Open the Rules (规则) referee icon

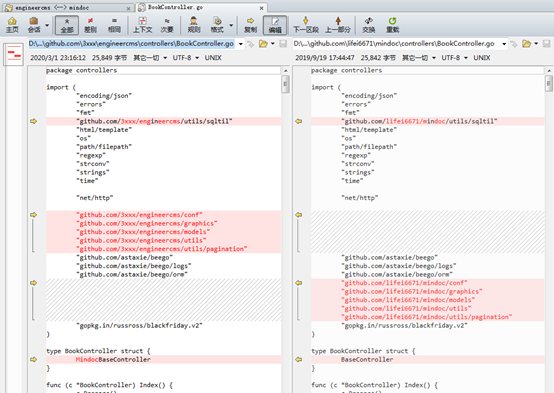click(194, 25)
